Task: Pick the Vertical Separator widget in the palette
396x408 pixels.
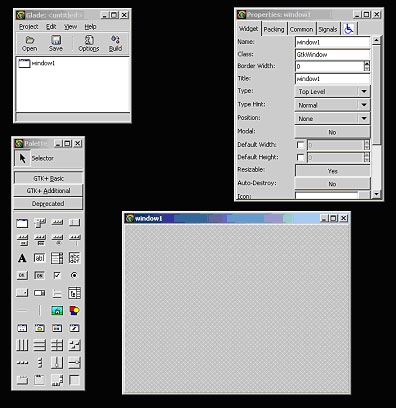Action: (x=40, y=311)
